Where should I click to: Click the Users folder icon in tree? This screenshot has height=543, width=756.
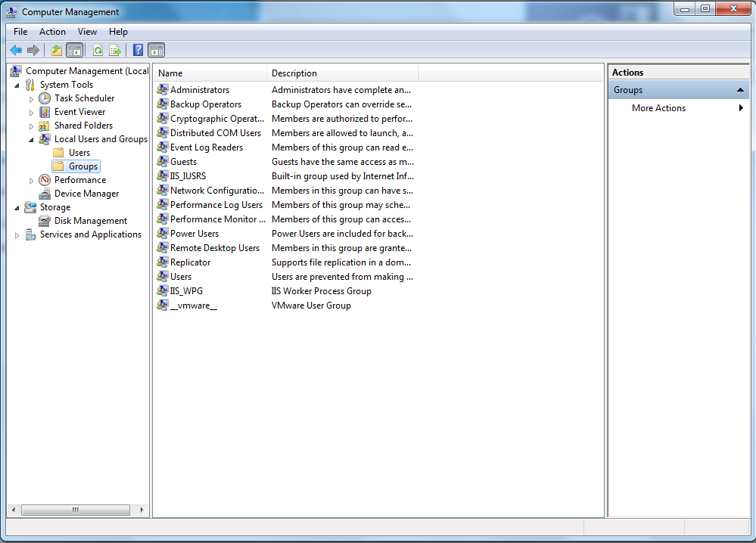pos(58,153)
